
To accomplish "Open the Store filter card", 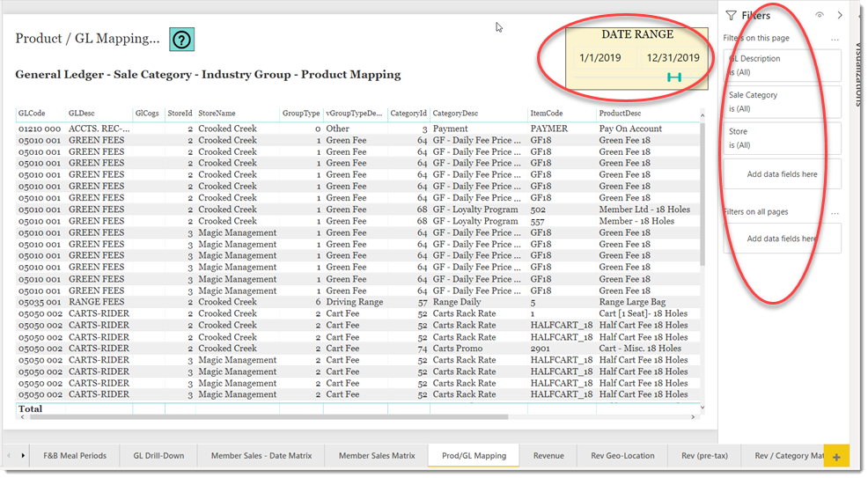I will tap(783, 138).
